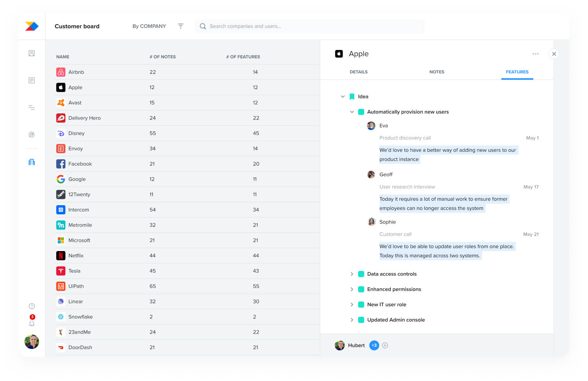
Task: Collapse the Idea section chevron
Action: click(x=343, y=97)
